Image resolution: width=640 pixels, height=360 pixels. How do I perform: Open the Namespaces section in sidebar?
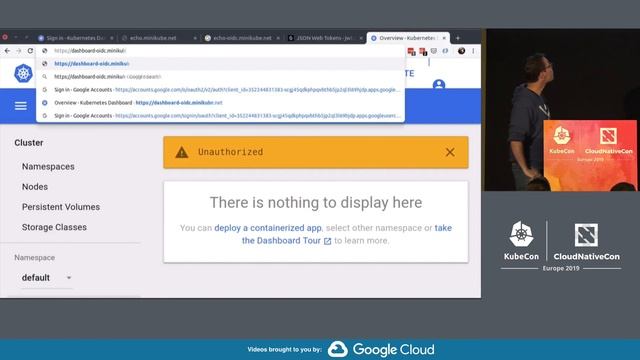coord(48,167)
